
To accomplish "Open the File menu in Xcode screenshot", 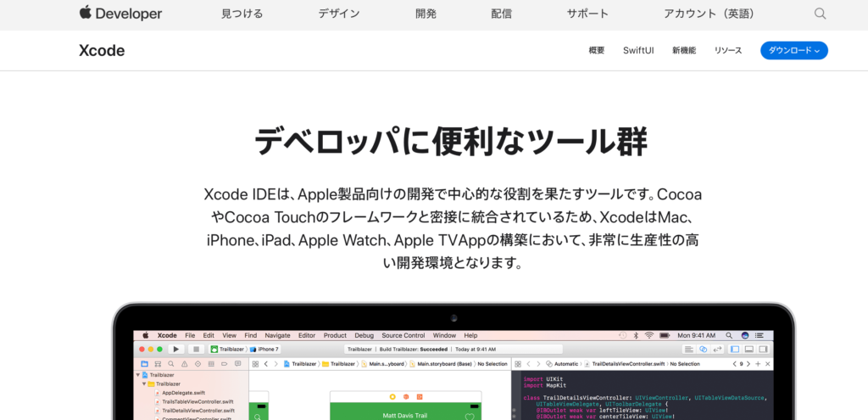I will tap(191, 335).
